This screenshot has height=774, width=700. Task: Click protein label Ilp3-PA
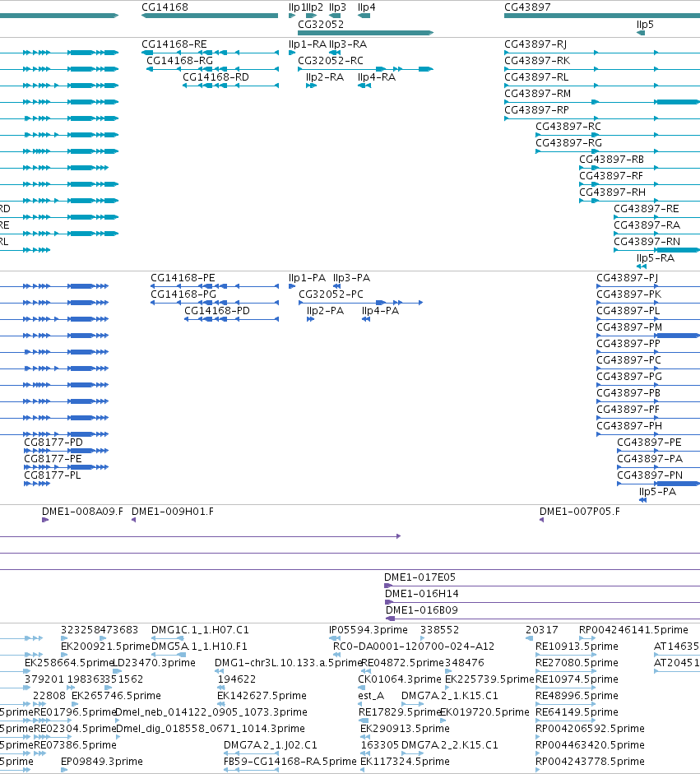tap(351, 278)
